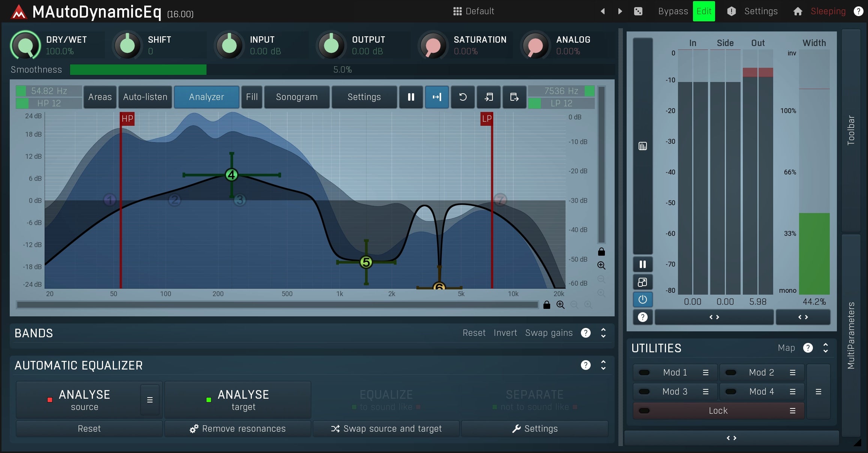
Task: Import analysis using the import icon
Action: 488,97
